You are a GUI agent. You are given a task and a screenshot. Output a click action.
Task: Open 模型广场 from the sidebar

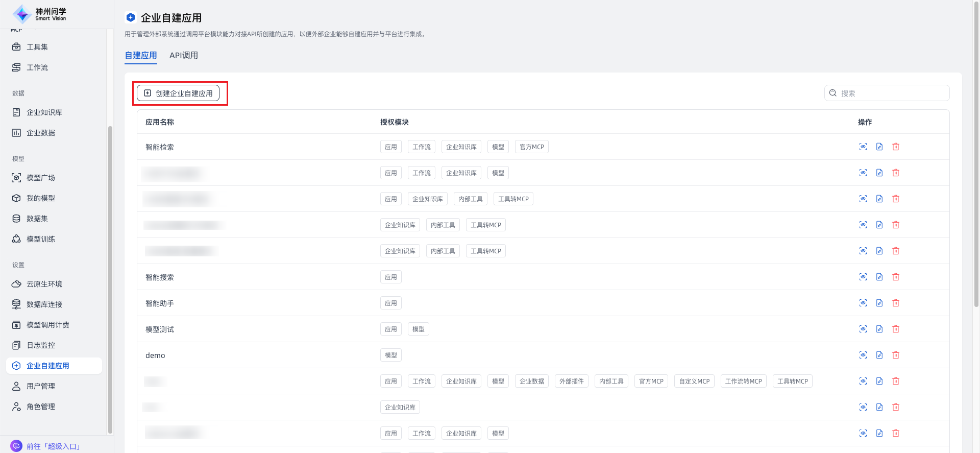click(x=41, y=178)
